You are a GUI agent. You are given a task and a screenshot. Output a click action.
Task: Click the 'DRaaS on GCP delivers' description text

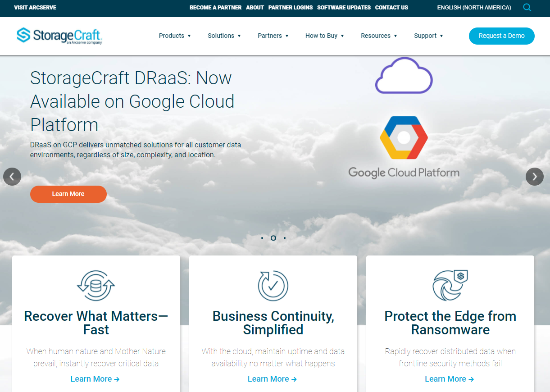(136, 150)
